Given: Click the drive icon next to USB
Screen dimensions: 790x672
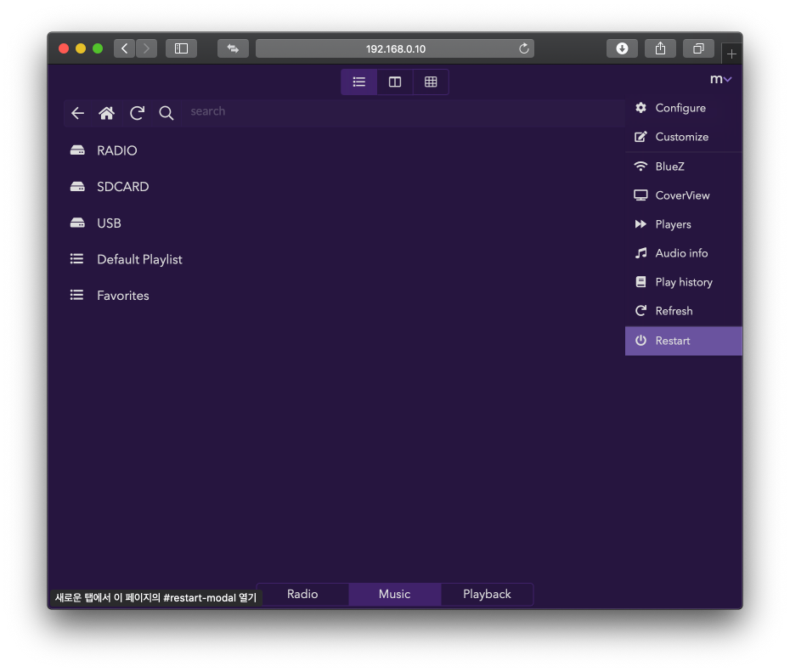Looking at the screenshot, I should (77, 223).
